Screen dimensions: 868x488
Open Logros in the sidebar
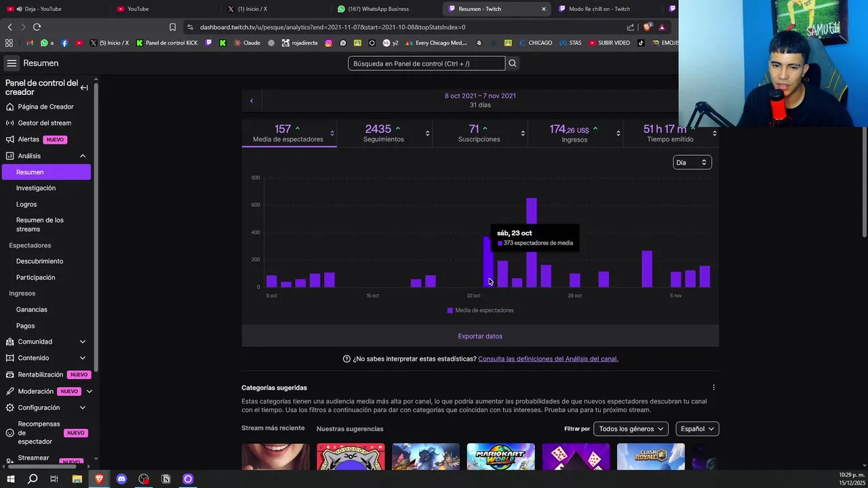click(26, 204)
